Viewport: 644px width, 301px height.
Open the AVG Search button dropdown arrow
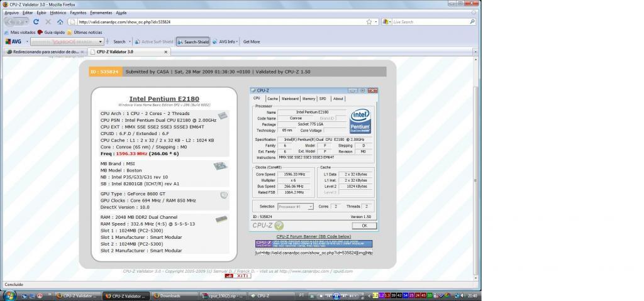(130, 41)
